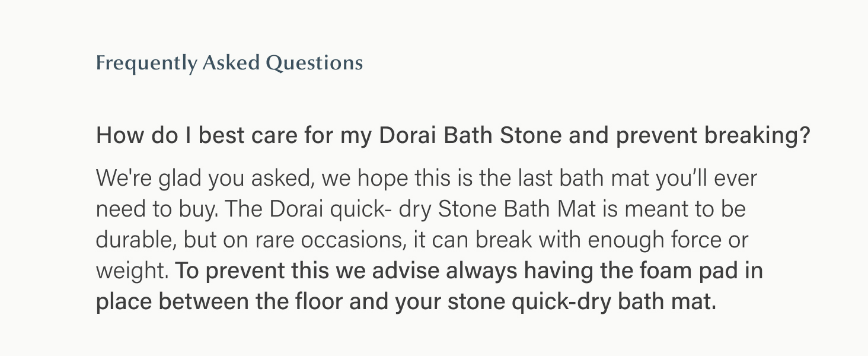Click the bold sentence starting "To prevent this"

point(468,271)
